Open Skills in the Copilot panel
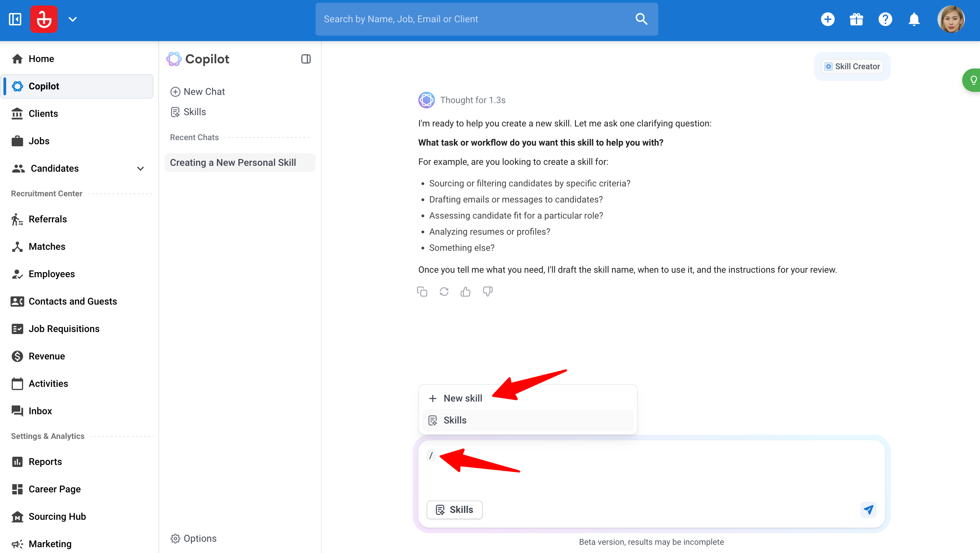The height and width of the screenshot is (553, 980). pyautogui.click(x=188, y=112)
